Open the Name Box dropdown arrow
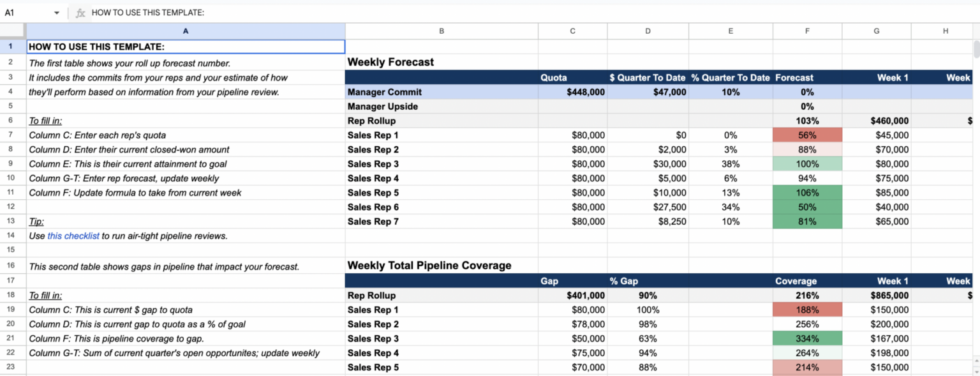Image resolution: width=980 pixels, height=376 pixels. (56, 12)
